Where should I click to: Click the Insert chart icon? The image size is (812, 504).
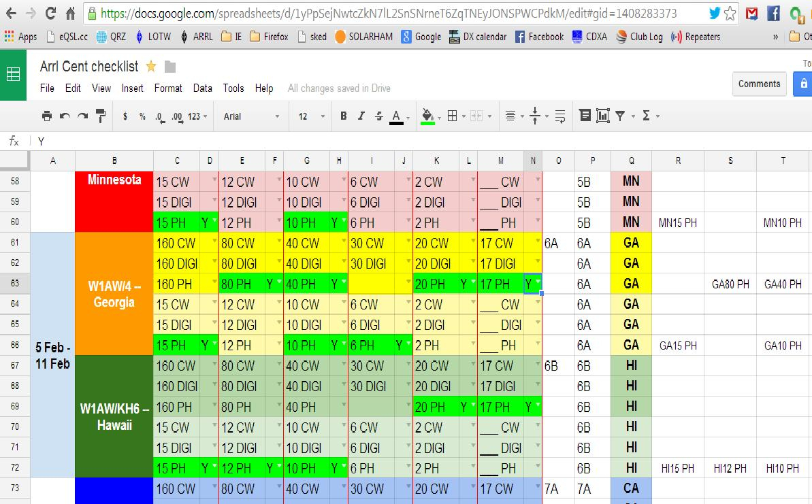[602, 116]
